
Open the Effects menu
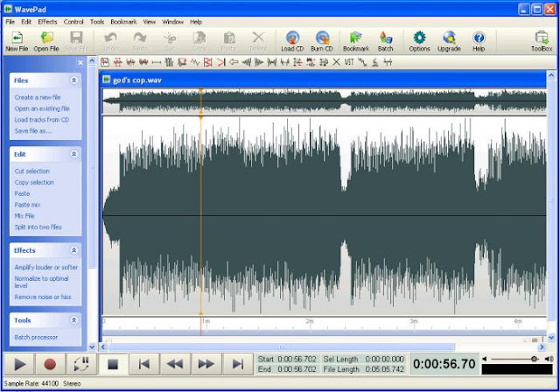(x=47, y=22)
